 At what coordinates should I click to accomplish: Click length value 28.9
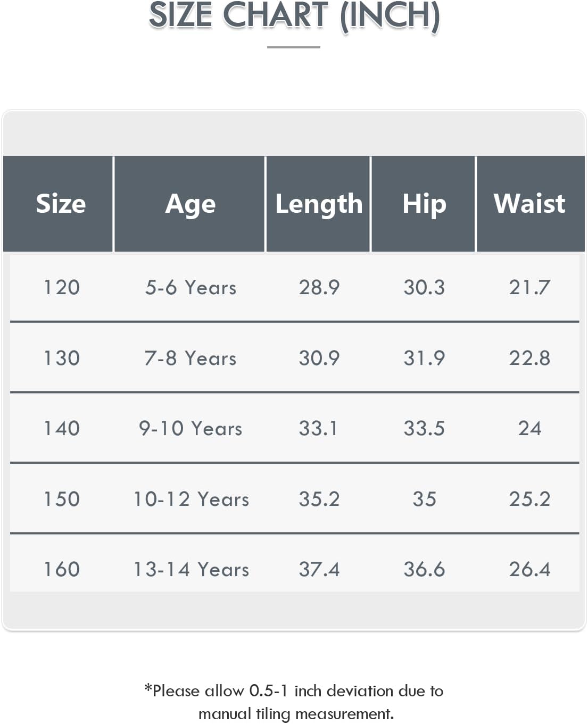click(319, 287)
